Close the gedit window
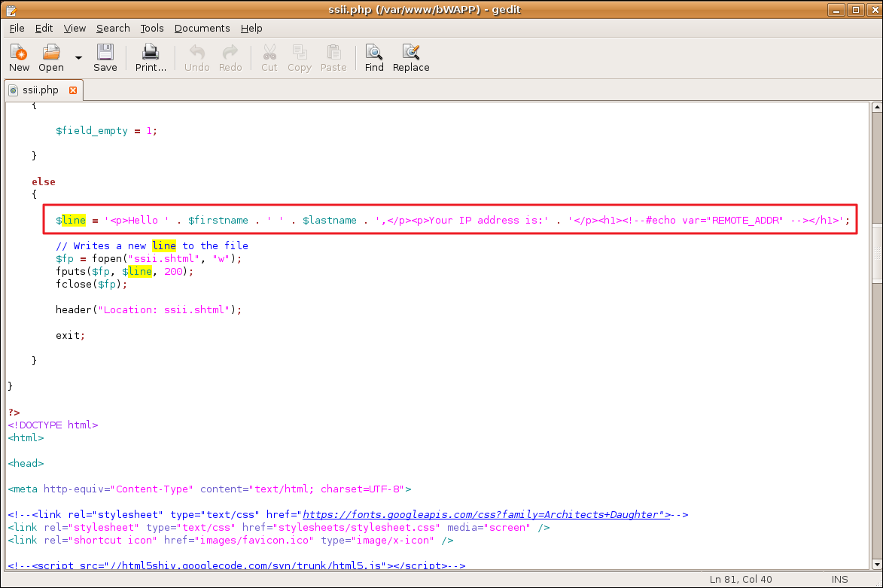This screenshot has width=883, height=588. (x=875, y=10)
